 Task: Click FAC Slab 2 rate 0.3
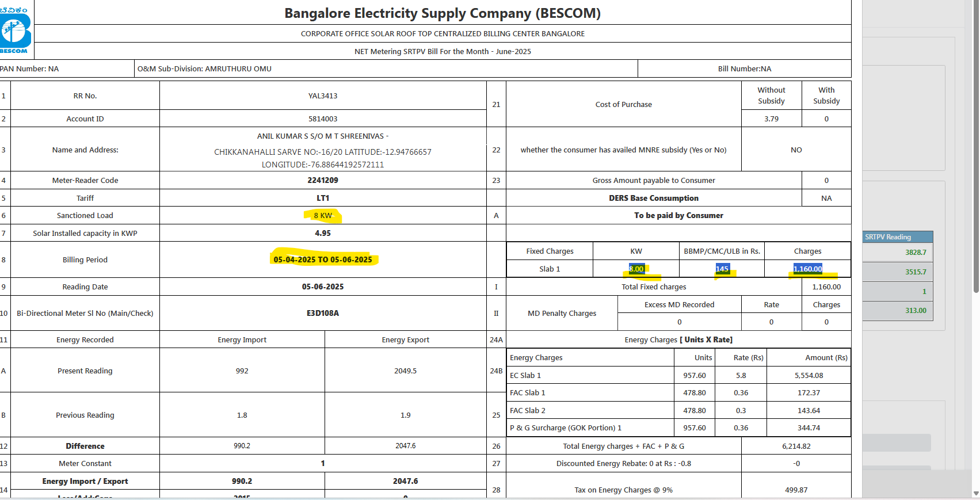[x=741, y=411]
